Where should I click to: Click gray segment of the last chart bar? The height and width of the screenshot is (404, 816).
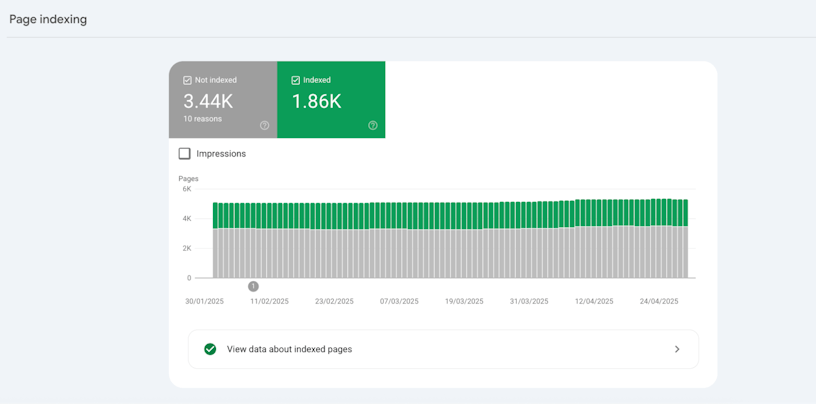click(x=685, y=252)
